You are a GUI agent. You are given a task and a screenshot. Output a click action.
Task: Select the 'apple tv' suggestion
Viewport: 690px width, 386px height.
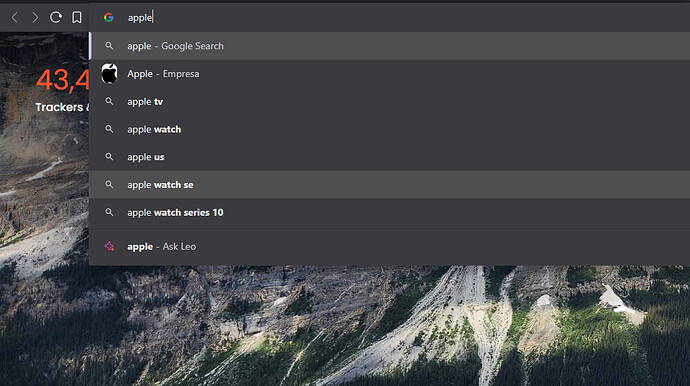[389, 101]
